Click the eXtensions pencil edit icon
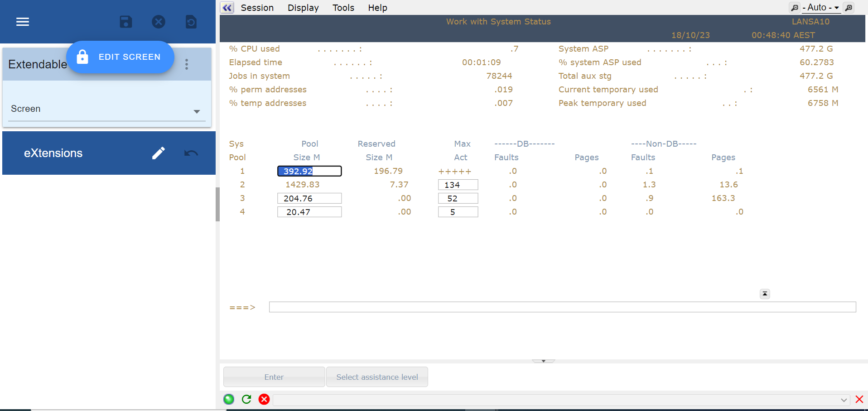 (x=158, y=153)
